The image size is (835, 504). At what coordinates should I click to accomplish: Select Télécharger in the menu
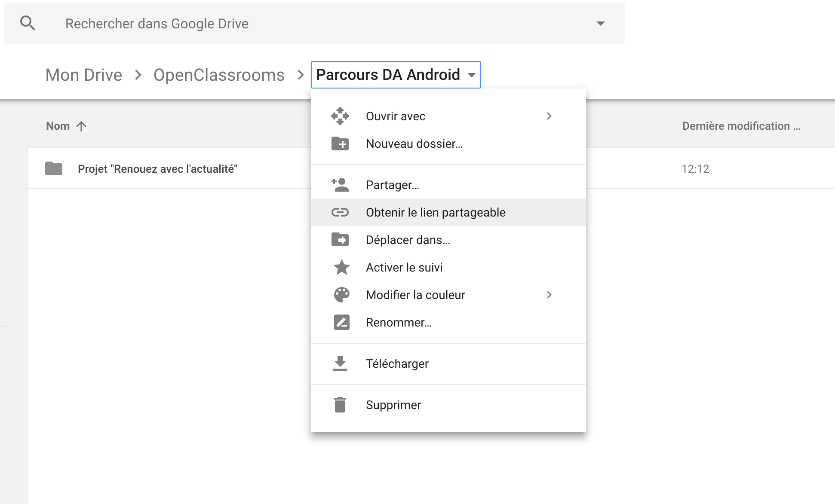[x=448, y=363]
